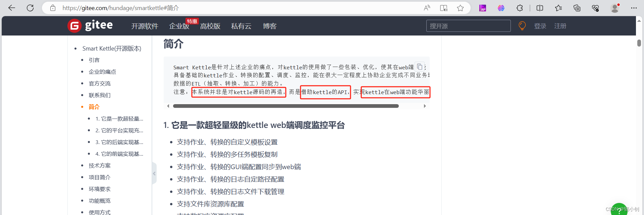
Task: Click the code block horizontal scrollbar
Action: coord(286,106)
